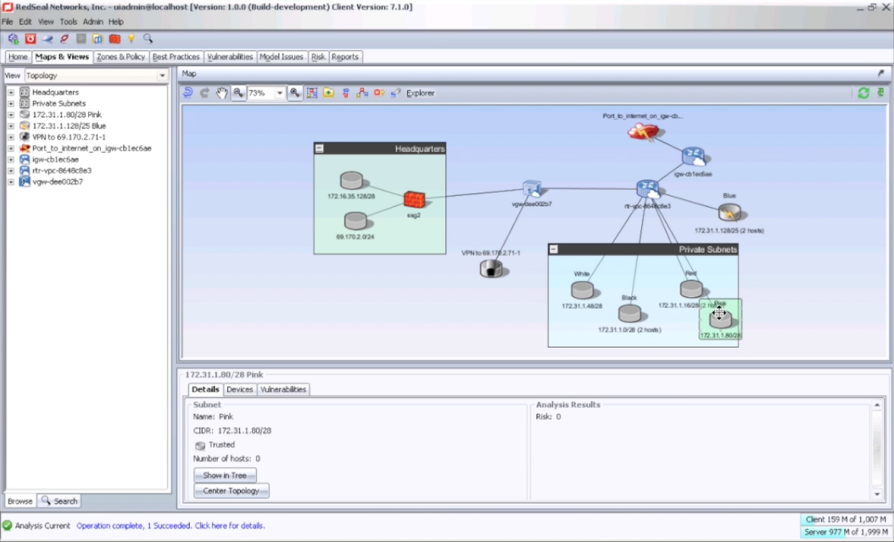Click the magnifier search icon in top toolbar
The image size is (894, 542).
point(148,39)
